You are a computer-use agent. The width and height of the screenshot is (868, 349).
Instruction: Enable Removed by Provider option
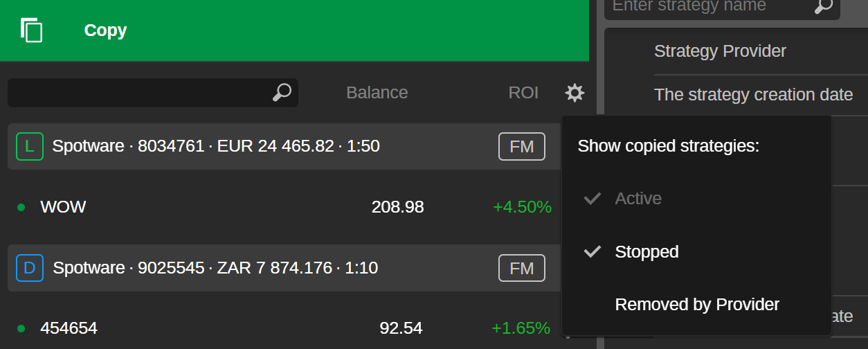click(696, 305)
